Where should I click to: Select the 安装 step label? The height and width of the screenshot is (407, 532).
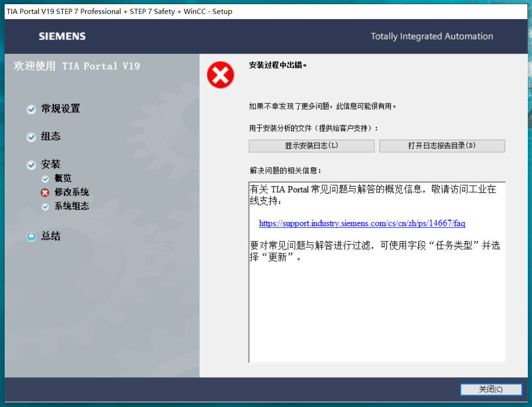pyautogui.click(x=51, y=164)
